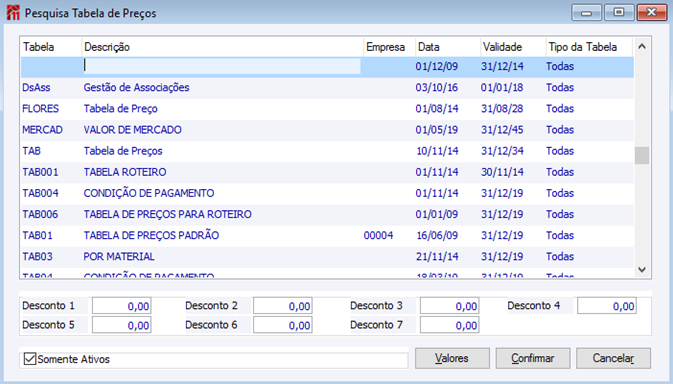Click the Desconto 3 value field
The width and height of the screenshot is (673, 384).
(449, 306)
